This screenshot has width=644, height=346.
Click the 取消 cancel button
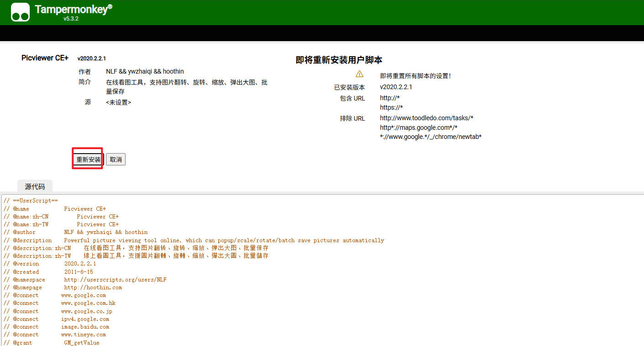pos(116,160)
